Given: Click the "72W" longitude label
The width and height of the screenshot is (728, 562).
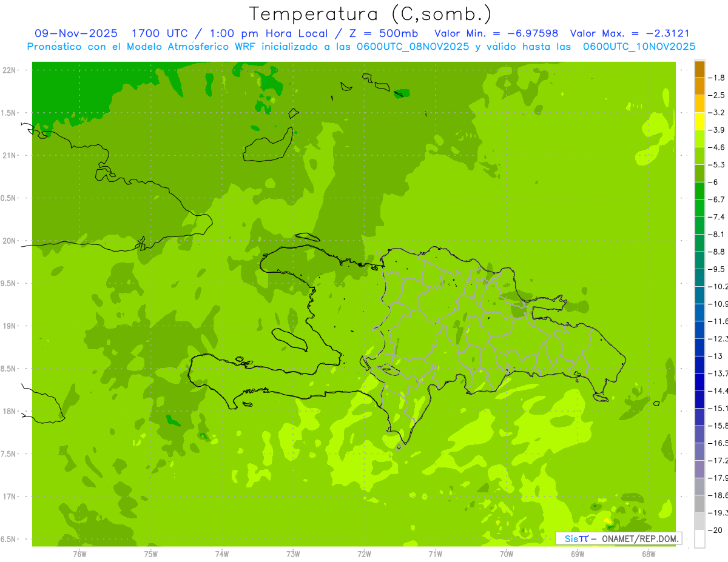Looking at the screenshot, I should point(364,554).
